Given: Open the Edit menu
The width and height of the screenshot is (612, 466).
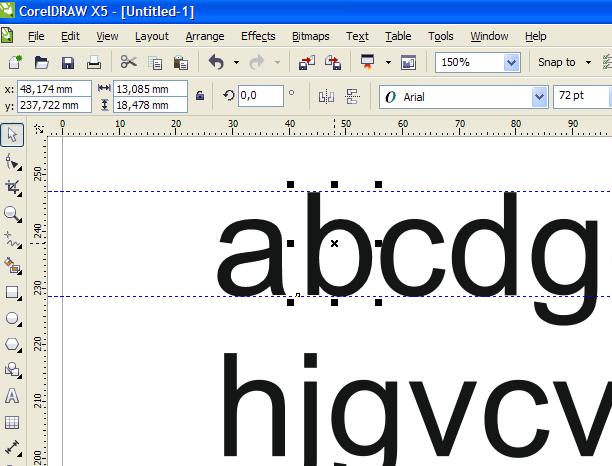Looking at the screenshot, I should [x=70, y=36].
